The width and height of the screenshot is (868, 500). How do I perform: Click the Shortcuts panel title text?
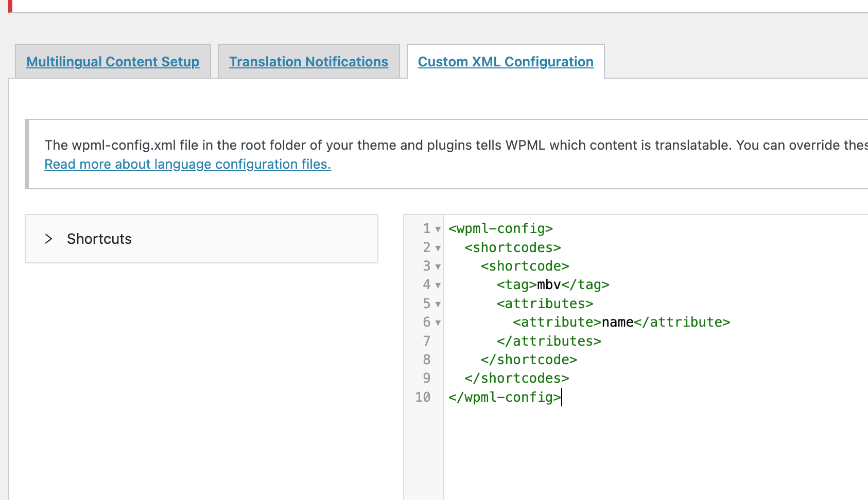pyautogui.click(x=99, y=239)
